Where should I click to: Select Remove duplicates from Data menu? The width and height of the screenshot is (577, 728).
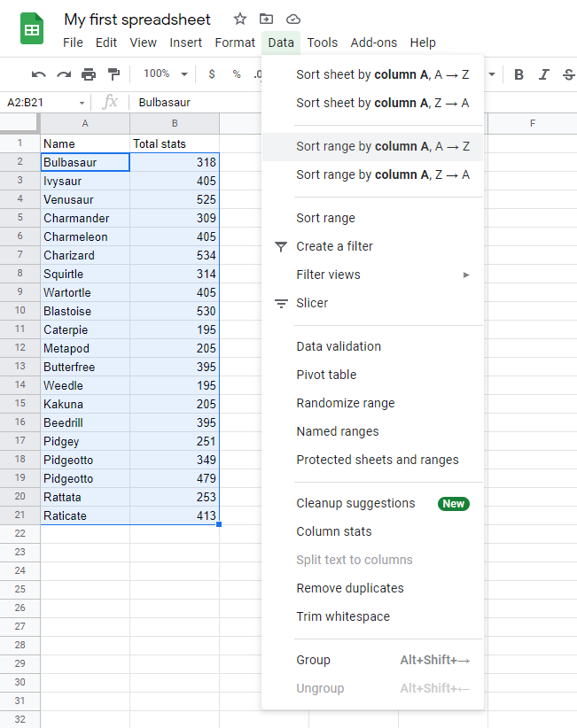[350, 588]
